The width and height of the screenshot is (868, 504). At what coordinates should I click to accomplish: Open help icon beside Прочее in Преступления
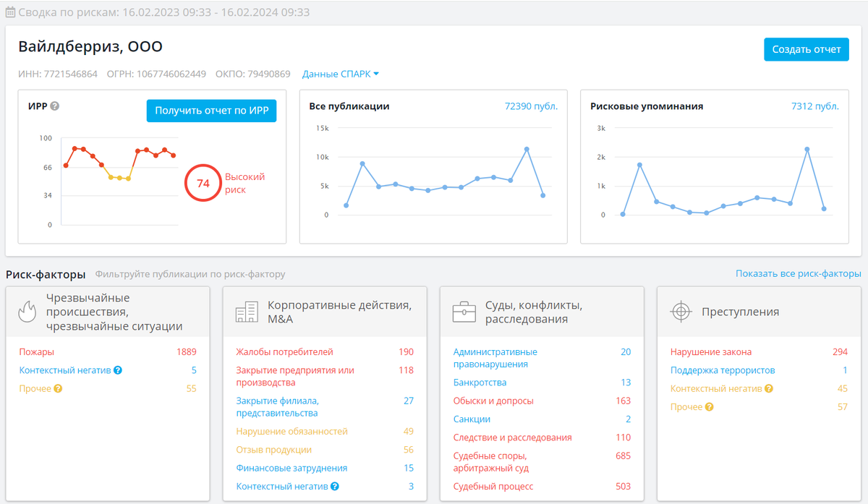(x=710, y=407)
